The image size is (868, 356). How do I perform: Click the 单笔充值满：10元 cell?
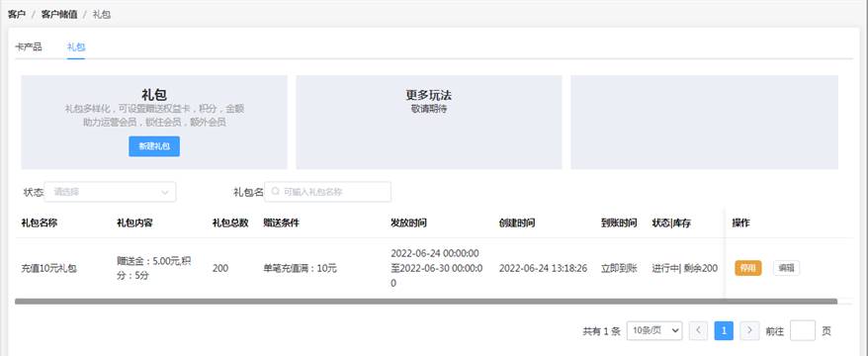point(300,269)
